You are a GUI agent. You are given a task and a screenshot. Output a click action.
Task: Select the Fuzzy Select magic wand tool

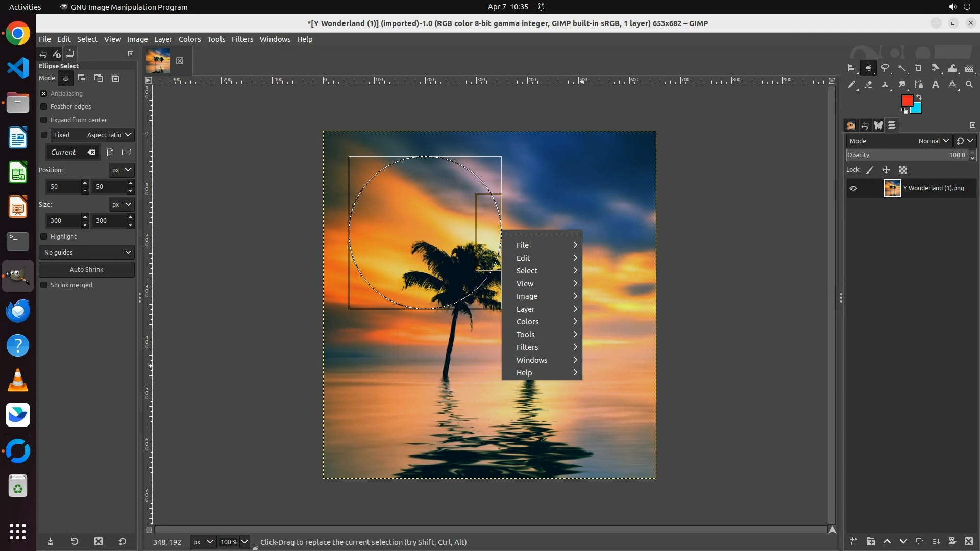(x=902, y=68)
